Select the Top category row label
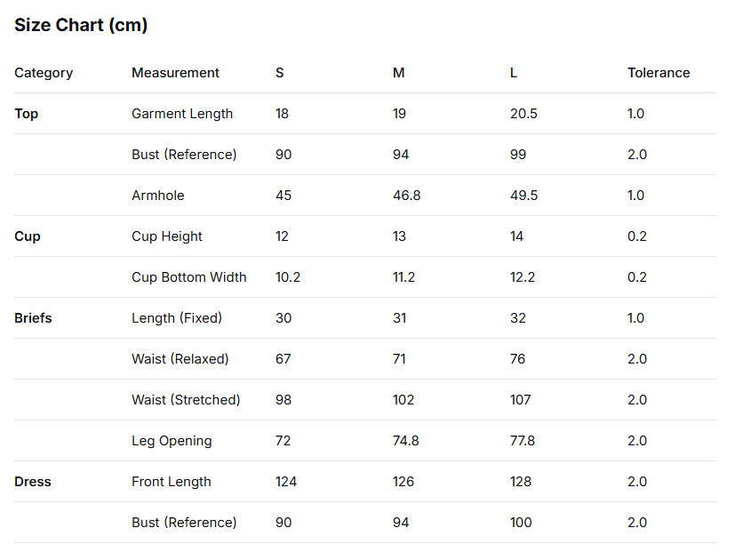Image resolution: width=735 pixels, height=560 pixels. 27,114
